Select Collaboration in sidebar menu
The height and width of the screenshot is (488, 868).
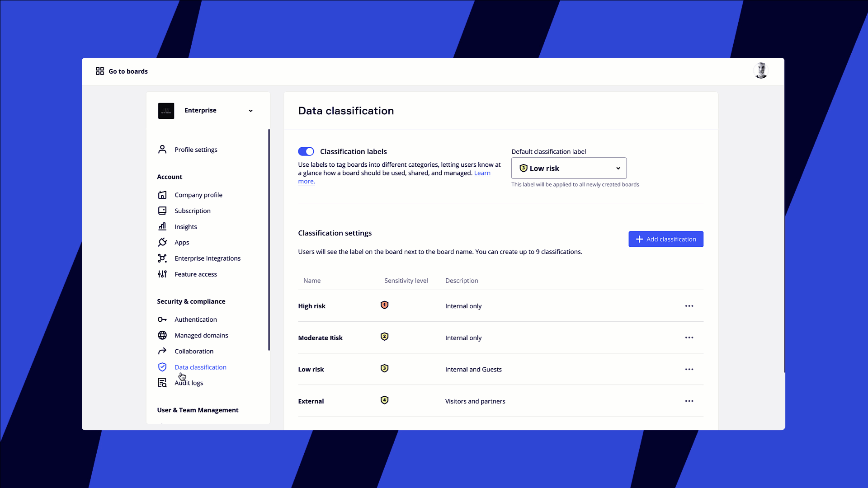coord(194,351)
